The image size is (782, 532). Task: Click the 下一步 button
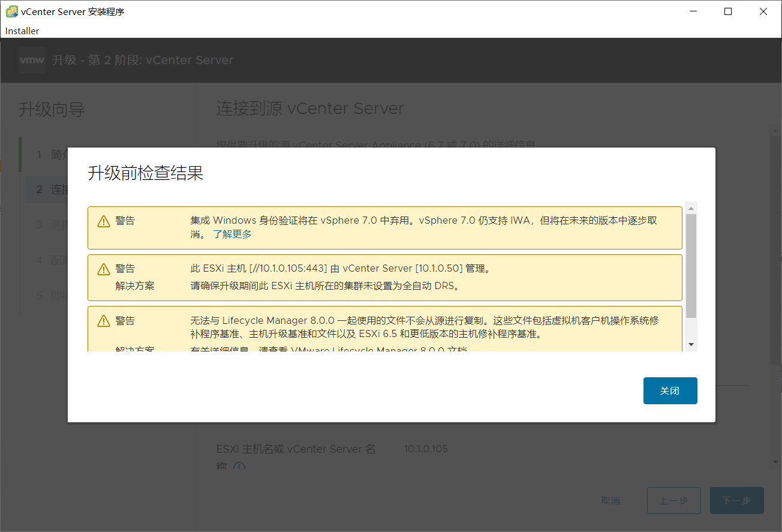tap(736, 500)
